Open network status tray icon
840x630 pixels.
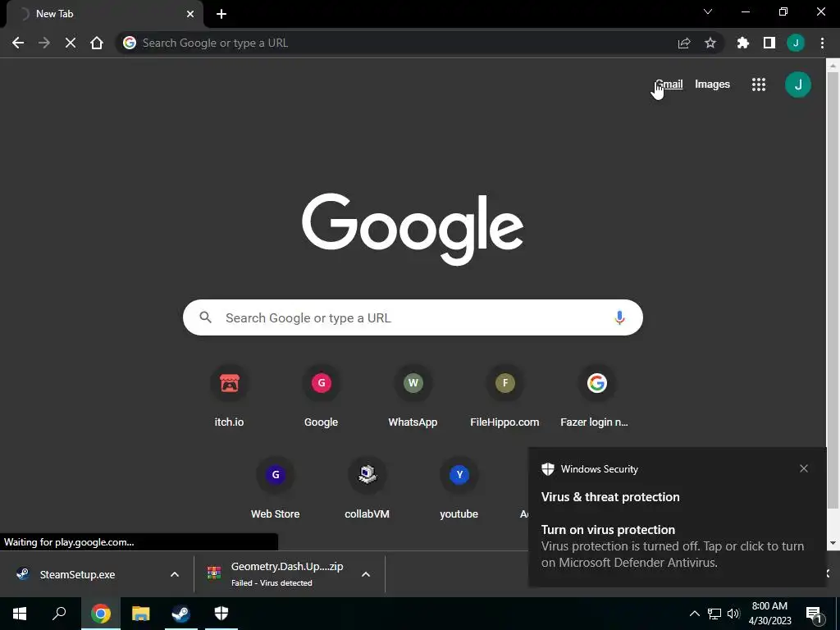(x=714, y=614)
